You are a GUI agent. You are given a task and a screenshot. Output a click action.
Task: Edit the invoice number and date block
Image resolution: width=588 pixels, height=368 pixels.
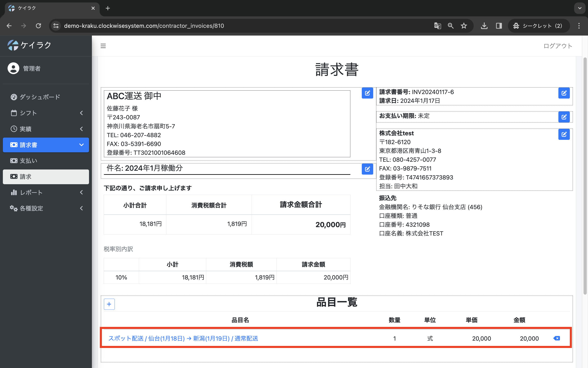tap(564, 93)
